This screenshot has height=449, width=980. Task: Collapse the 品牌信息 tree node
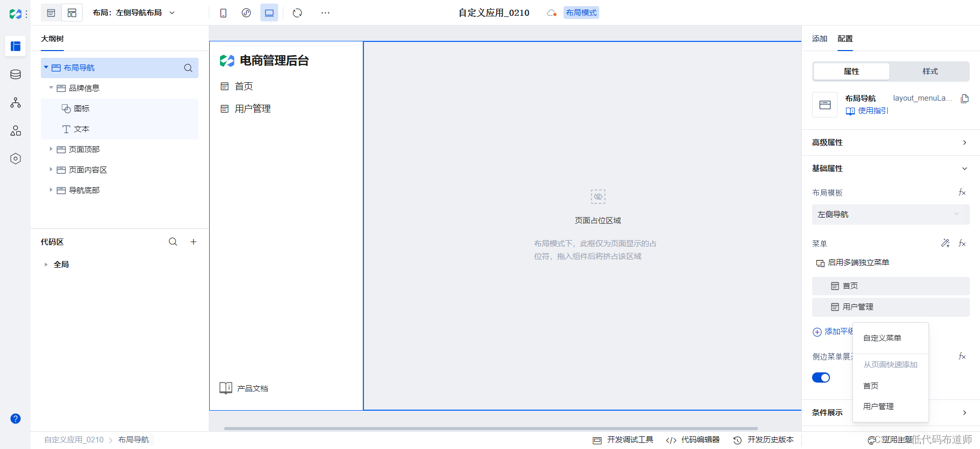[51, 88]
